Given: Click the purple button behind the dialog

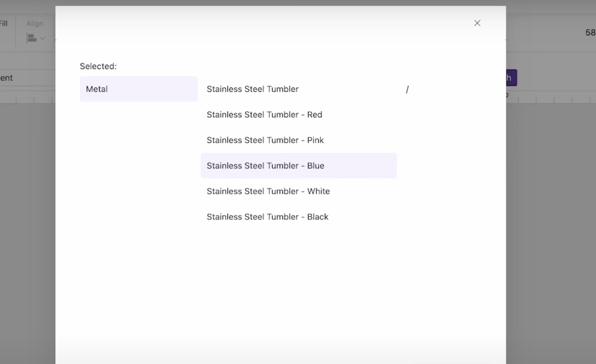Looking at the screenshot, I should pos(511,78).
